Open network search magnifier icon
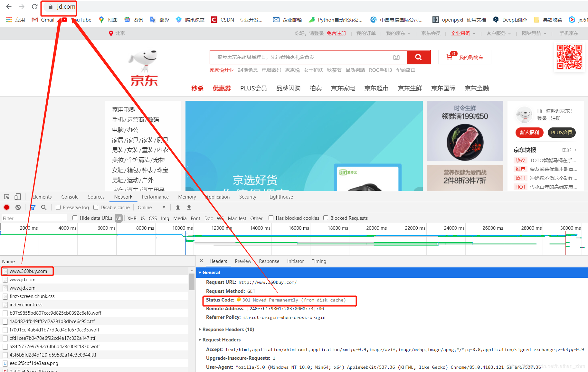Screen dimensions: 588x372 pyautogui.click(x=44, y=207)
